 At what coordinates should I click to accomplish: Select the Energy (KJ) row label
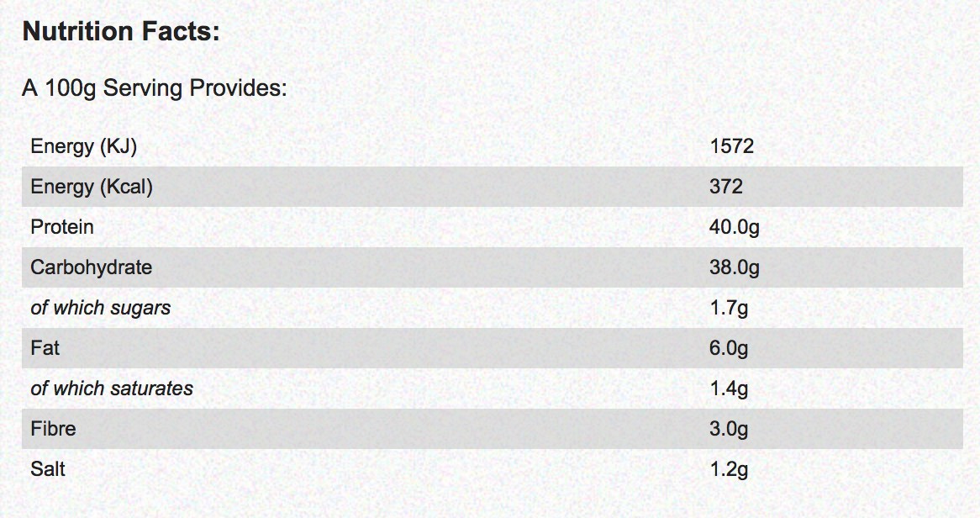(x=83, y=146)
